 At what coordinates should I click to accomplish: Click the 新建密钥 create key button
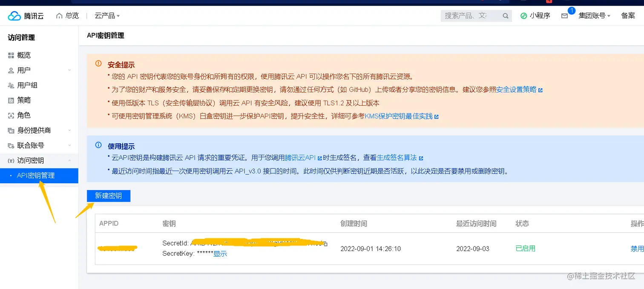108,196
